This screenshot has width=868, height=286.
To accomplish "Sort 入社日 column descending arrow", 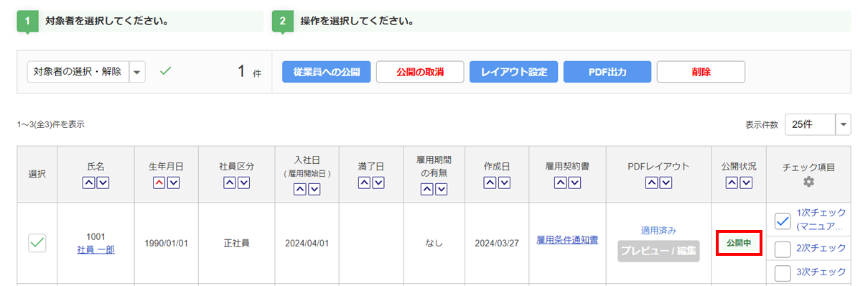I will [314, 190].
